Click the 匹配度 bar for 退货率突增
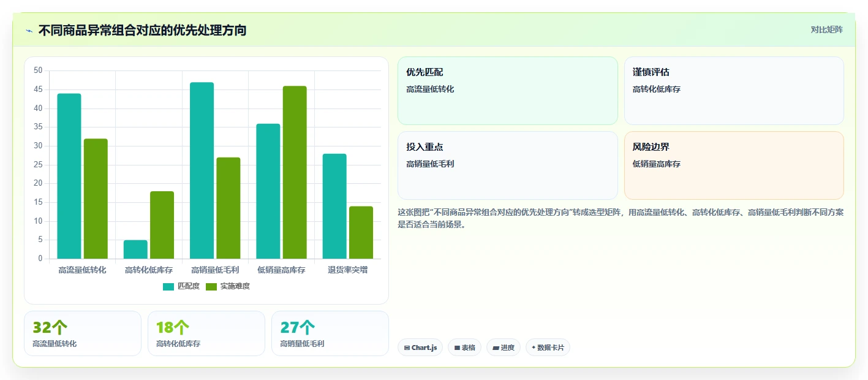The height and width of the screenshot is (380, 868). [x=334, y=206]
